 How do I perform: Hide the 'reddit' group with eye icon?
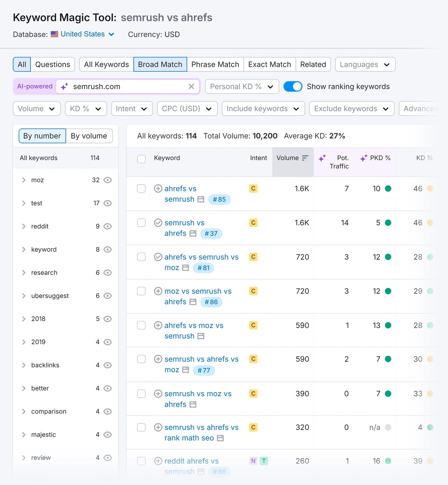pyautogui.click(x=108, y=226)
